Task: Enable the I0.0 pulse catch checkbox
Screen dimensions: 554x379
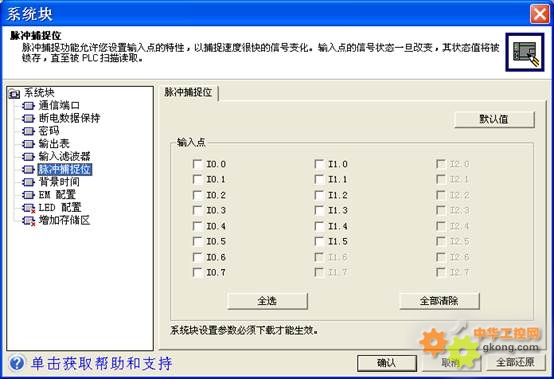Action: click(197, 164)
